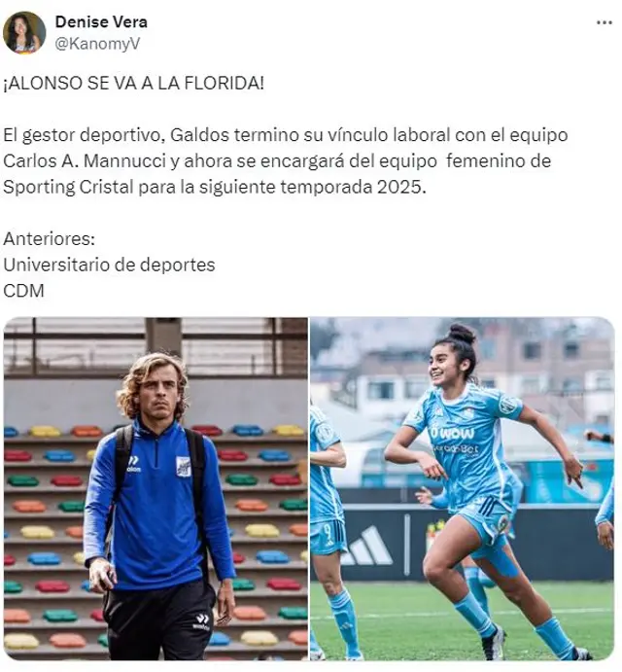Open the Denise Vera display name link
Screen dimensions: 622x672
101,21
